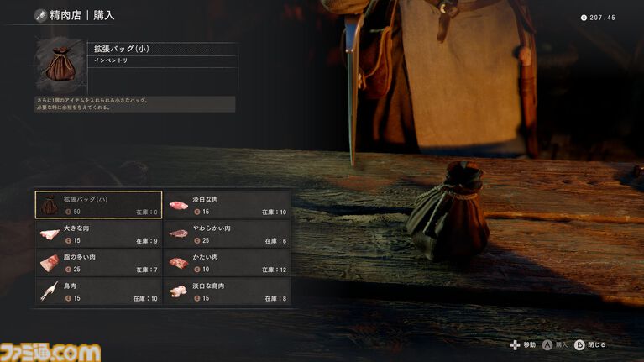This screenshot has width=644, height=362.
Task: Select やわらかい肉 shop entry
Action: pyautogui.click(x=228, y=233)
